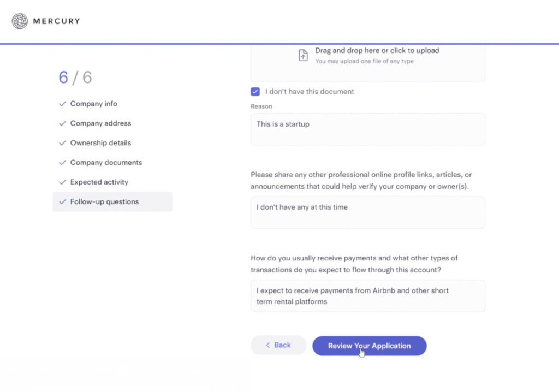Open the Company address step
The width and height of the screenshot is (559, 392).
[100, 123]
